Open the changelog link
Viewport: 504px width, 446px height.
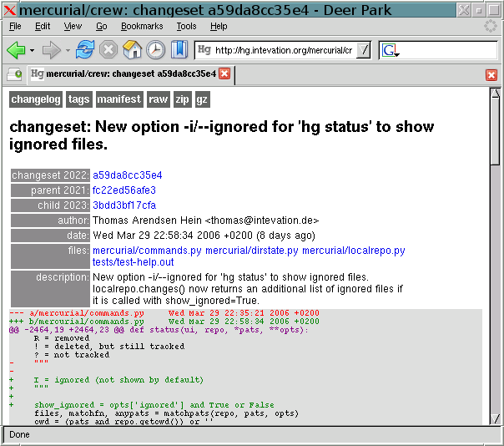tap(36, 99)
